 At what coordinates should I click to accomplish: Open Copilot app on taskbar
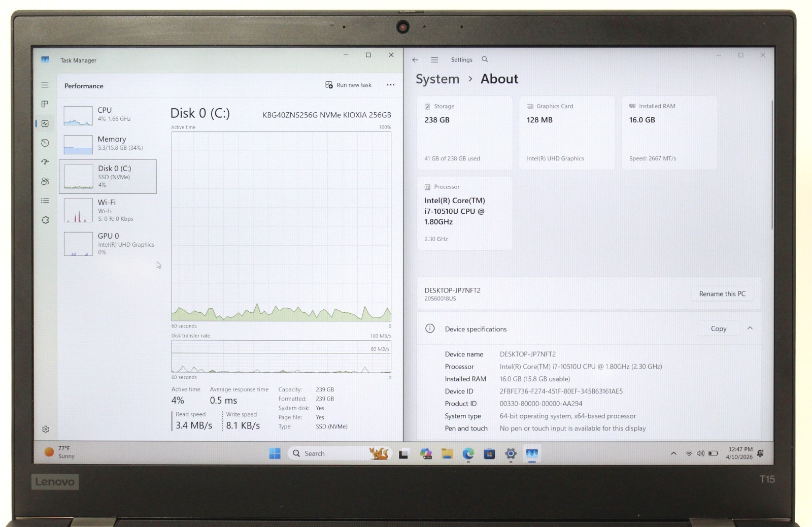(x=426, y=454)
